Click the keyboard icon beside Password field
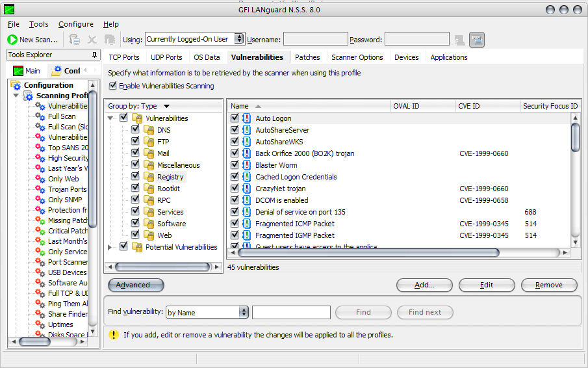The width and height of the screenshot is (588, 368). tap(477, 40)
